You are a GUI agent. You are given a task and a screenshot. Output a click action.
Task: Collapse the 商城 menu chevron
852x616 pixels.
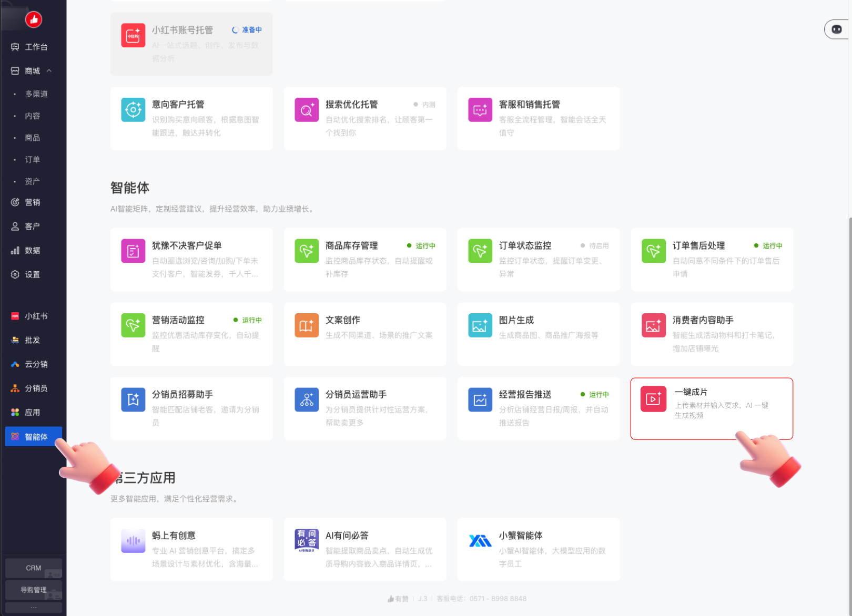click(49, 70)
